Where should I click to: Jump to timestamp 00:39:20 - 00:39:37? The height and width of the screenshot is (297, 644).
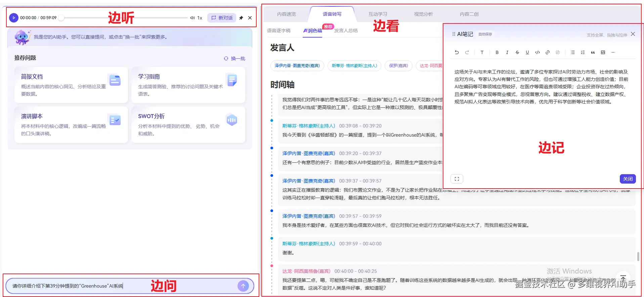point(360,153)
